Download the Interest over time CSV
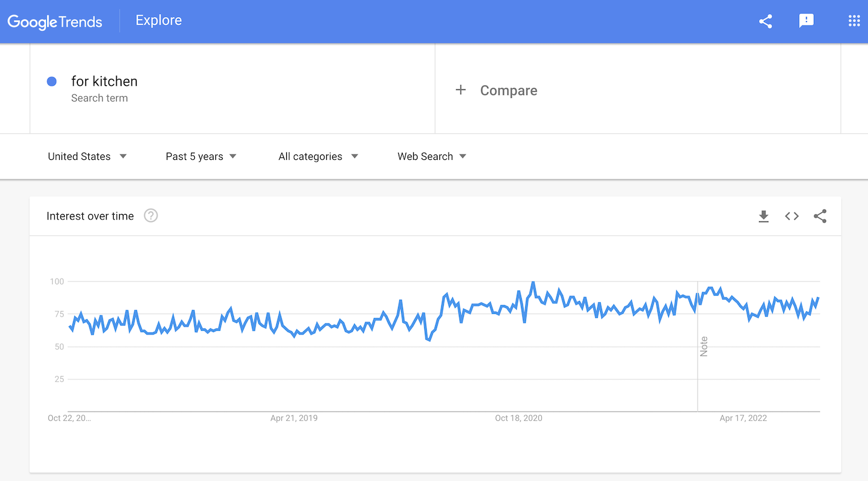 tap(763, 216)
